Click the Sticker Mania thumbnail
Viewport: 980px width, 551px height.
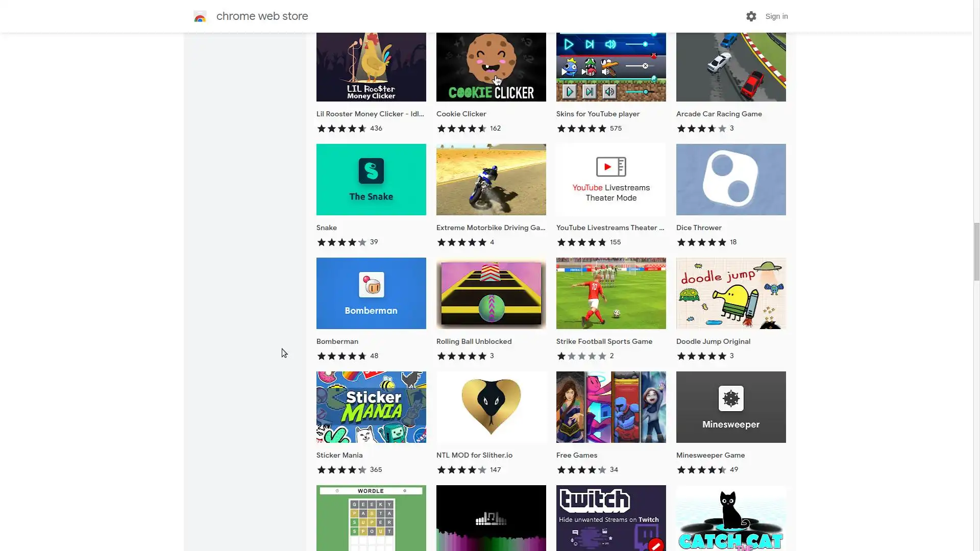(x=371, y=407)
